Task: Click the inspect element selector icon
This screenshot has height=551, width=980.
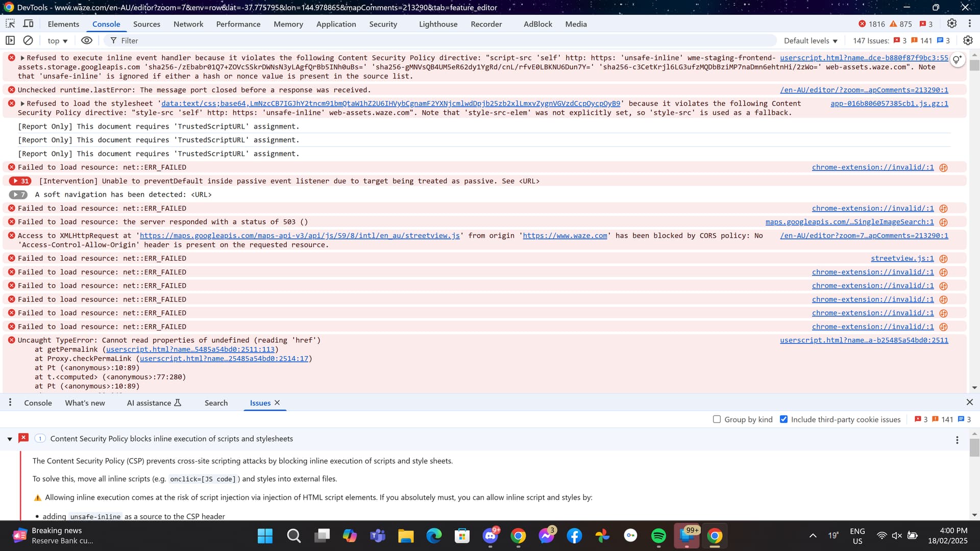Action: [10, 24]
